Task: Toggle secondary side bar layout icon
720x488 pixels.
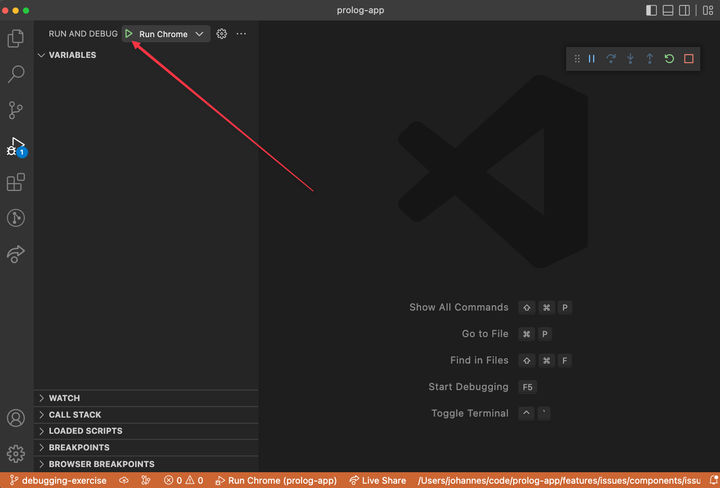Action: pos(684,10)
